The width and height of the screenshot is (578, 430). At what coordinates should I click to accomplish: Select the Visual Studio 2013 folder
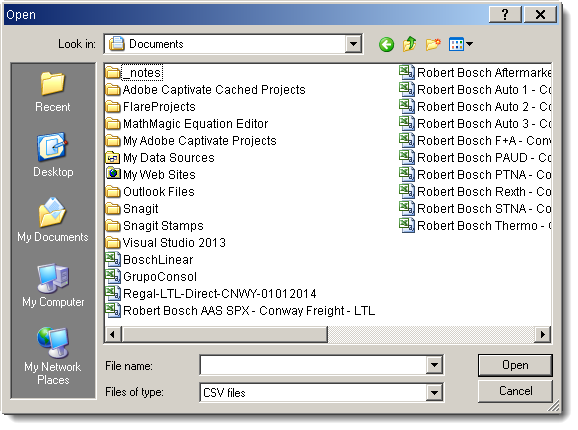pyautogui.click(x=166, y=242)
